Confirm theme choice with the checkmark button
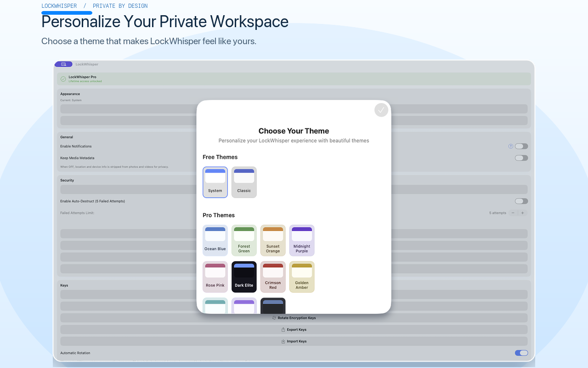 [x=381, y=110]
